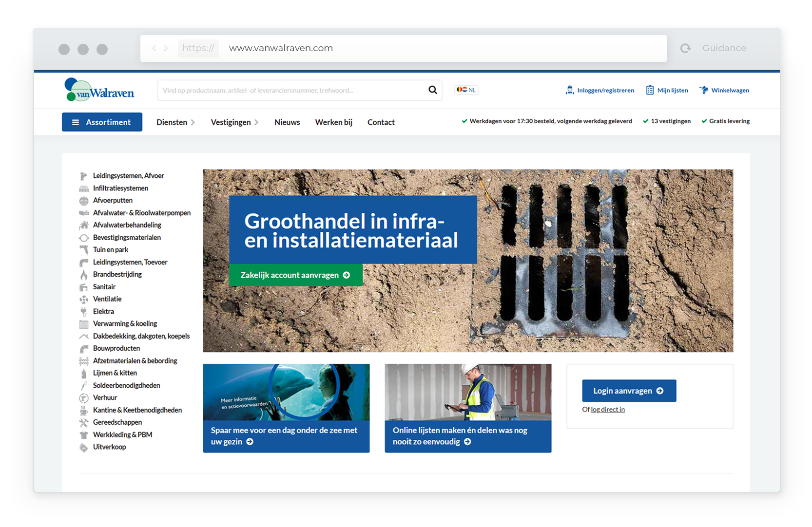The width and height of the screenshot is (812, 527).
Task: Reload the page with the refresh icon
Action: (686, 48)
